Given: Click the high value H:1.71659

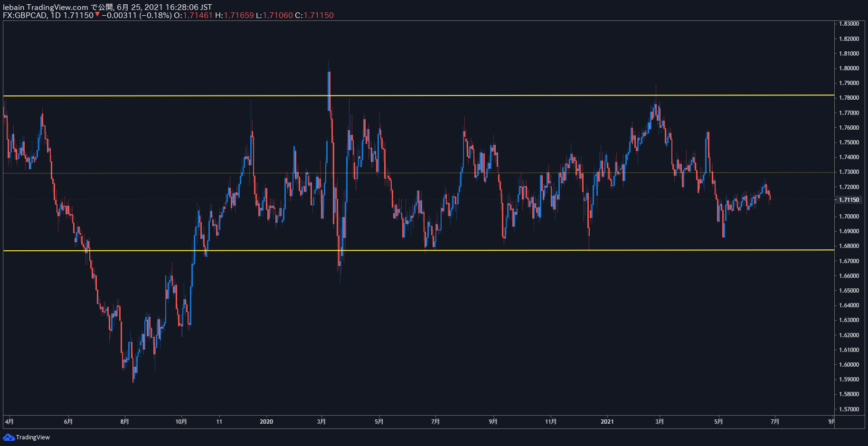Looking at the screenshot, I should [x=235, y=15].
